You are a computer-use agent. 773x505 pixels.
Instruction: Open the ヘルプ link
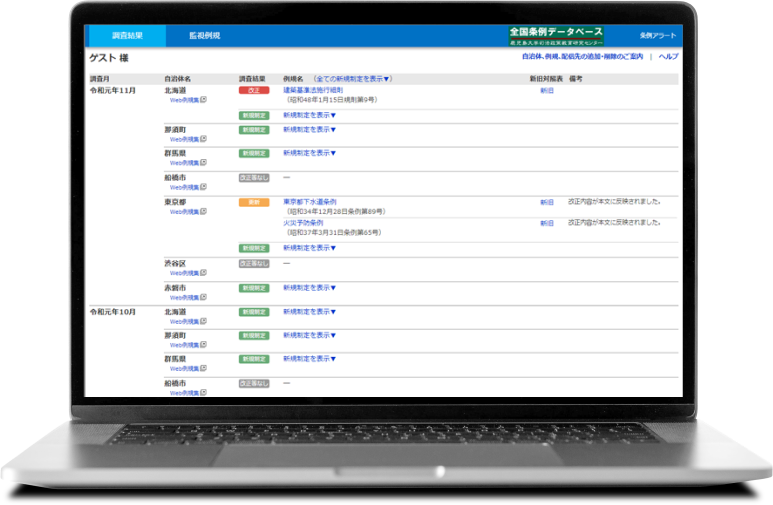[x=668, y=57]
